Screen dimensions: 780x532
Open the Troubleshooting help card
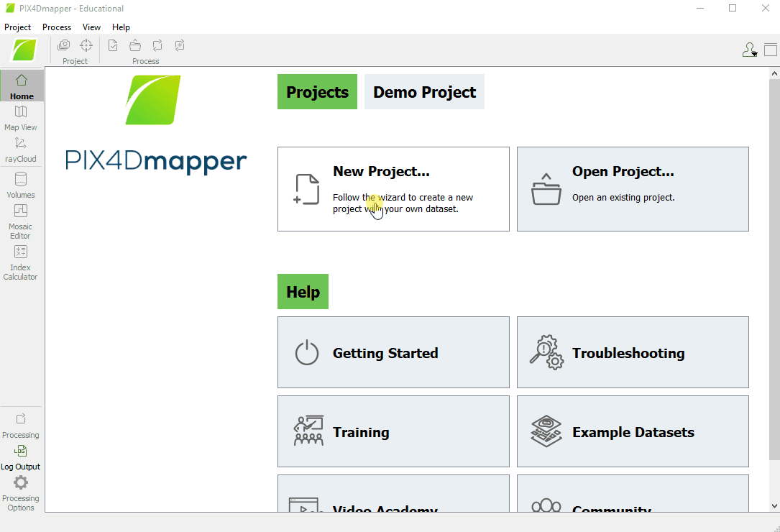click(633, 352)
